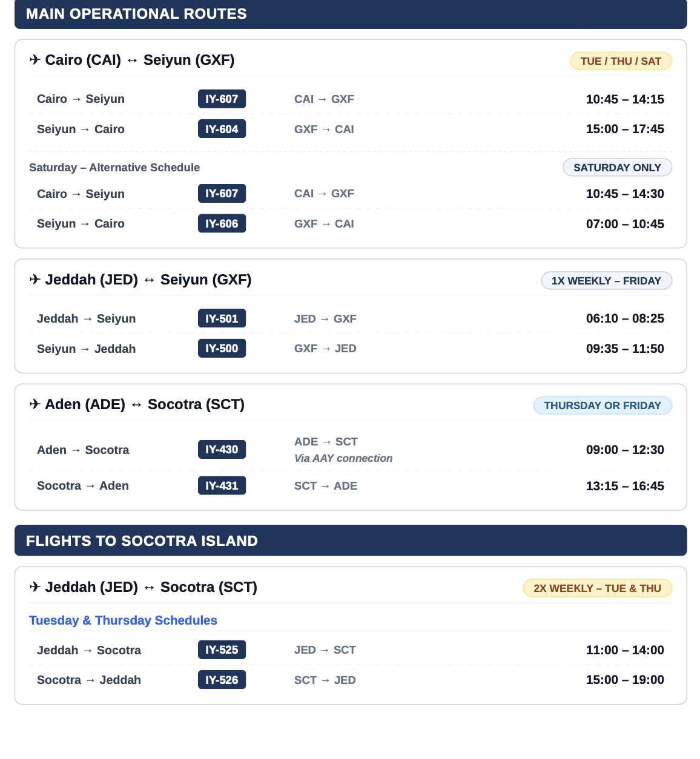700x759 pixels.
Task: Select the IY-604 flight number badge
Action: tap(222, 129)
